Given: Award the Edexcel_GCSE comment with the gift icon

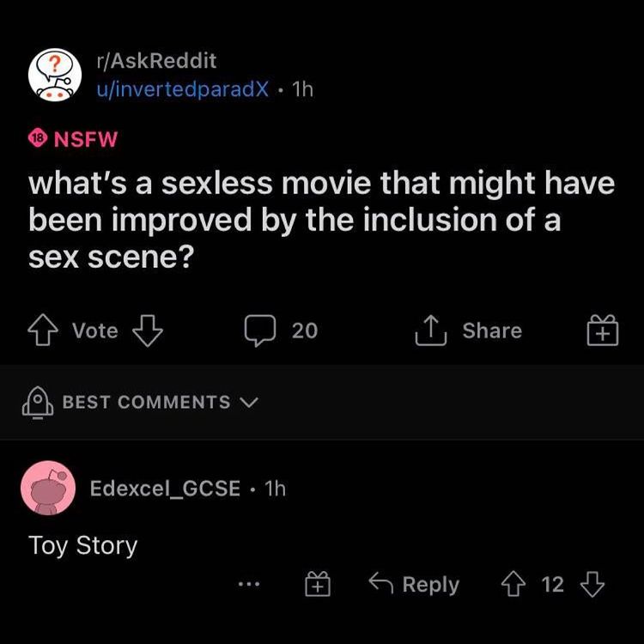Looking at the screenshot, I should pos(318,586).
